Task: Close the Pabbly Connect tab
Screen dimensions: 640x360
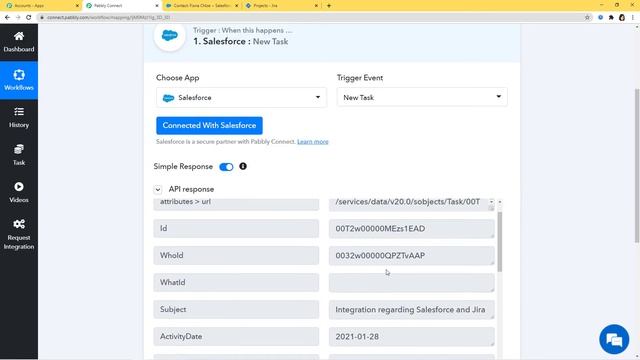Action: pos(157,6)
